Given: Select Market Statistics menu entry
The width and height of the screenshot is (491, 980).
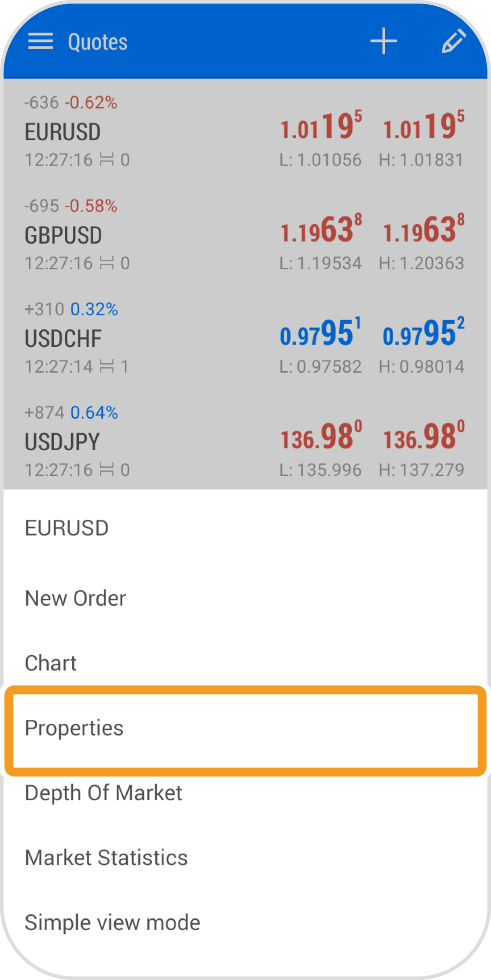Looking at the screenshot, I should 106,858.
